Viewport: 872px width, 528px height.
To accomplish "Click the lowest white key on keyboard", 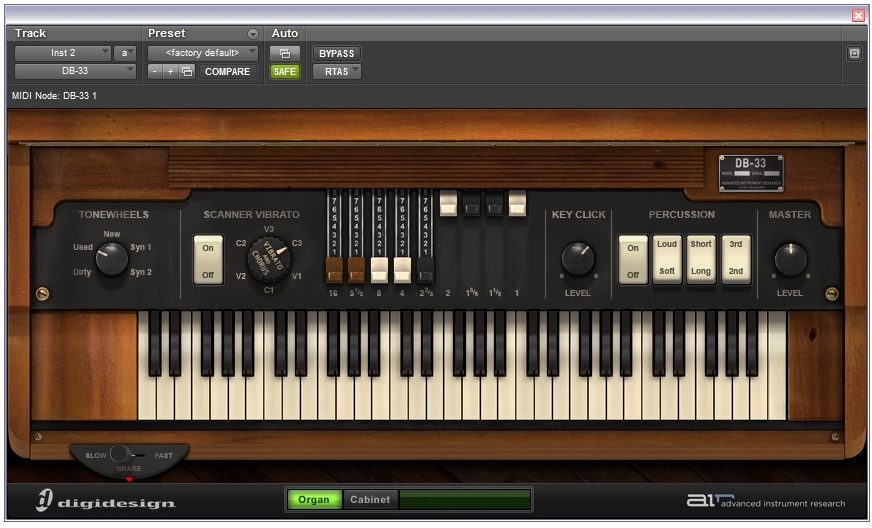I will coord(147,398).
